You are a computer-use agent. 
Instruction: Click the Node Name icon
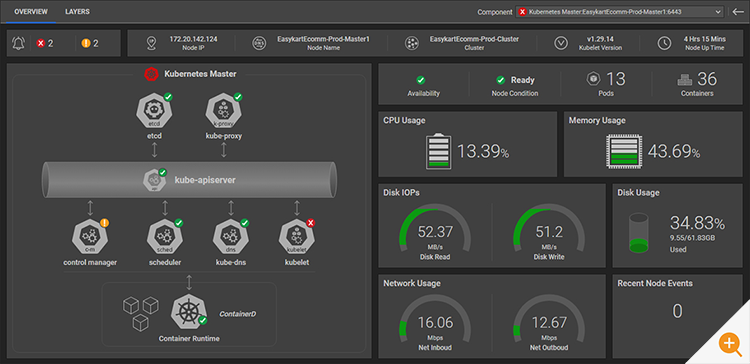pos(259,43)
